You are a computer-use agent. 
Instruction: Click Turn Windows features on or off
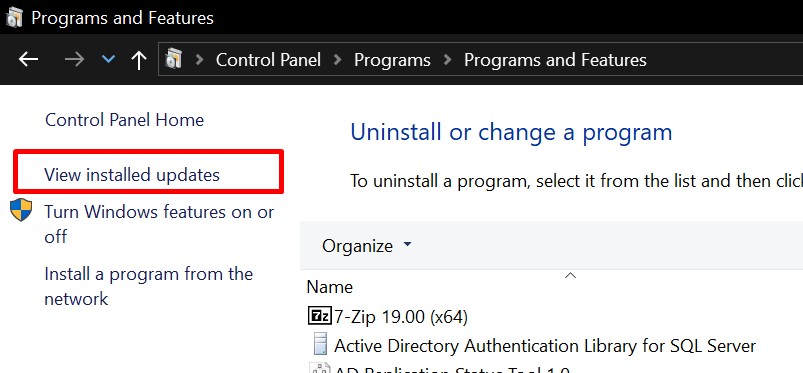(159, 224)
